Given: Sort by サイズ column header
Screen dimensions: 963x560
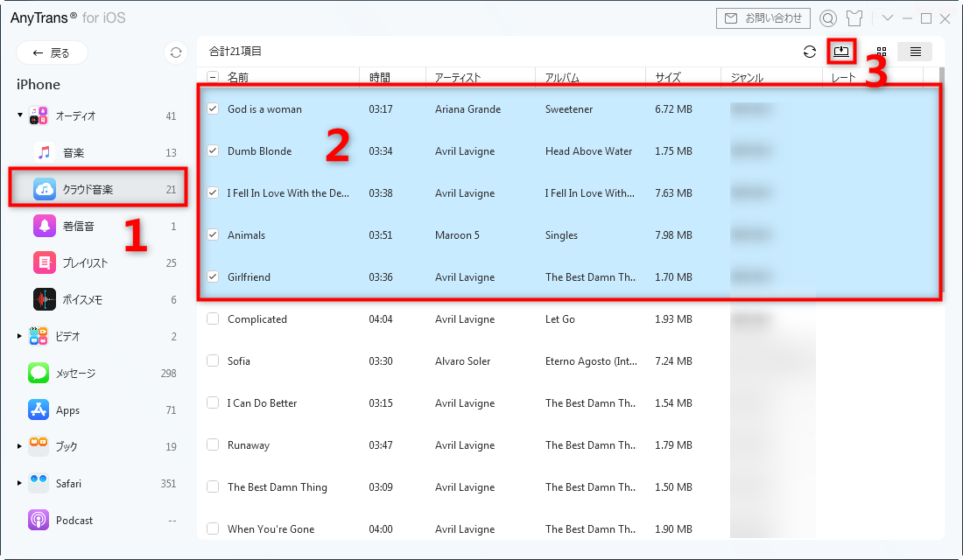Looking at the screenshot, I should pos(668,77).
